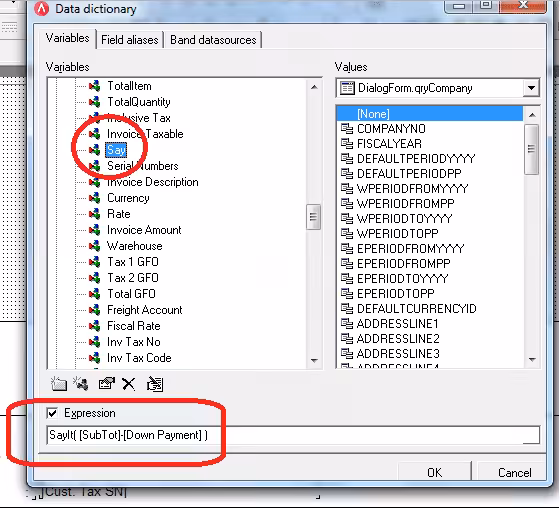Viewport: 560px width, 508px height.
Task: Confirm with the OK button
Action: (435, 472)
